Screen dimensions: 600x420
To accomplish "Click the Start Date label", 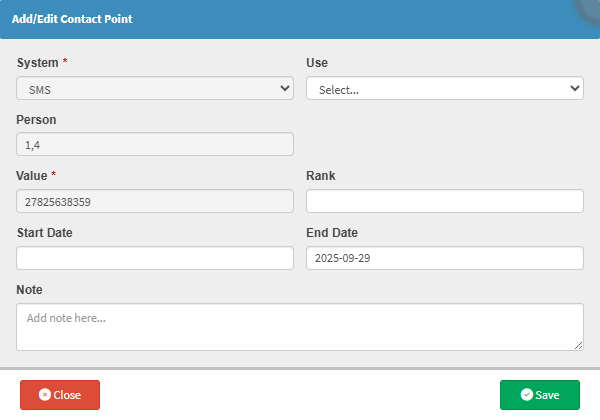I will click(44, 233).
